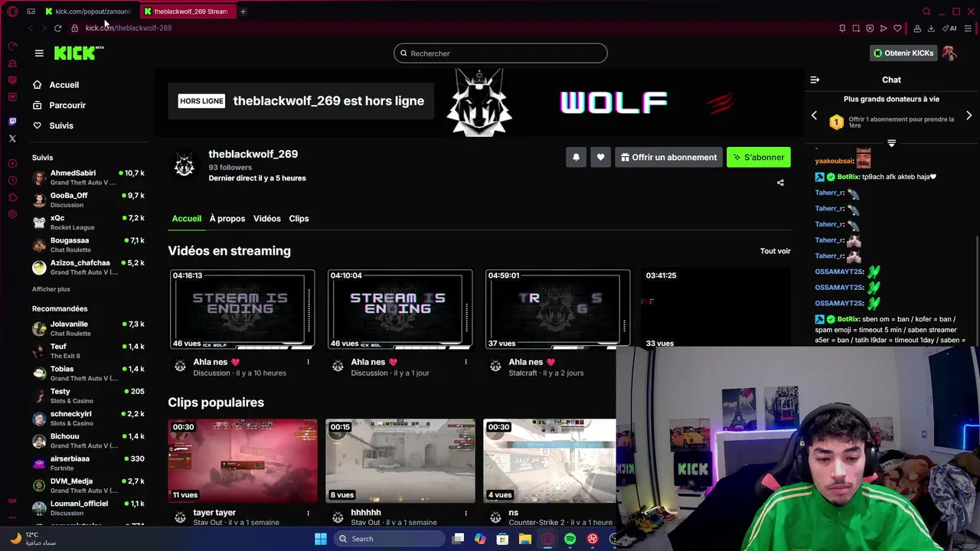Open GooBa_Off followed channel

[x=88, y=200]
